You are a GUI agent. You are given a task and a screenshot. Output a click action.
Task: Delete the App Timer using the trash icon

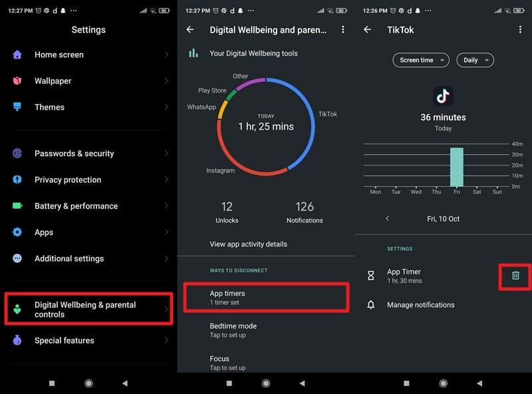[x=515, y=276]
